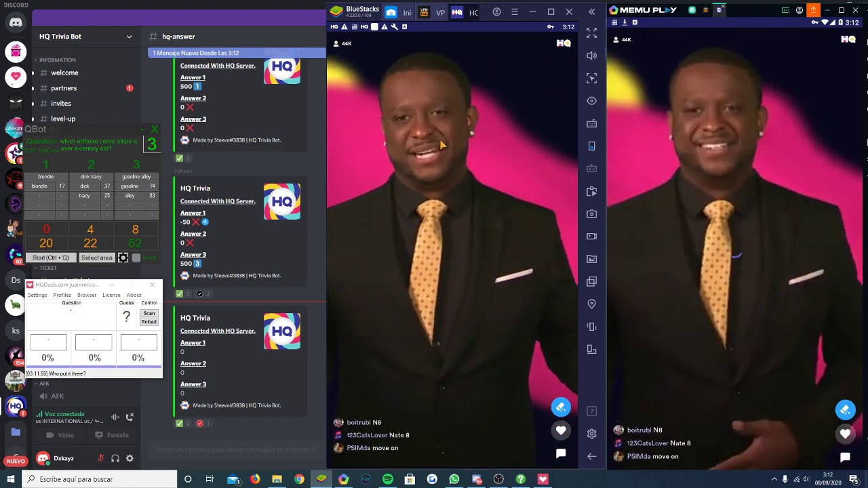This screenshot has width=868, height=488.
Task: Open Firefox from the taskbar
Action: click(254, 479)
